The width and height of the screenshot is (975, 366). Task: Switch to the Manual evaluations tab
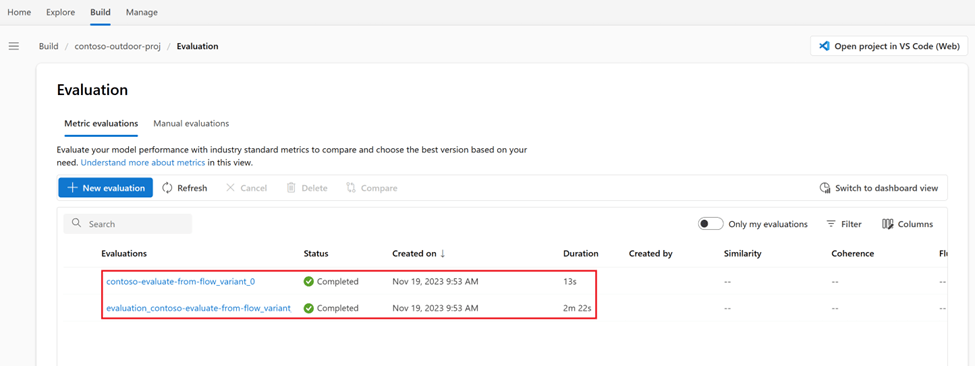click(x=191, y=124)
